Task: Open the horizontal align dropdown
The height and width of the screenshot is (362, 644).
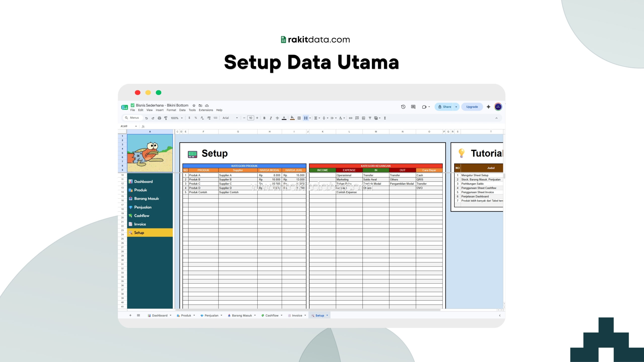Action: pyautogui.click(x=317, y=118)
